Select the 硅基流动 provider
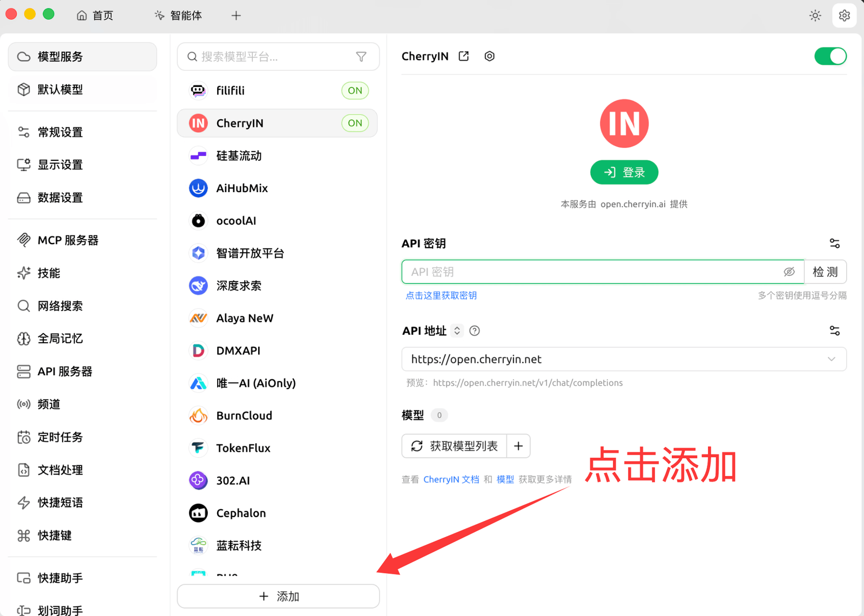864x616 pixels. point(277,156)
